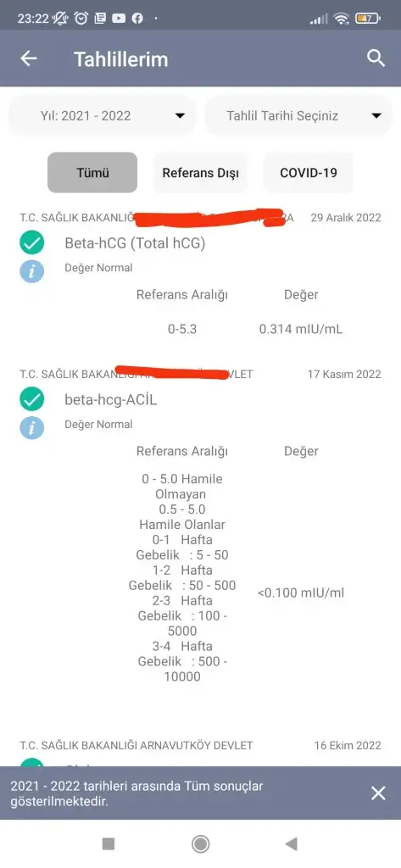Tap Android recent apps square button

[109, 843]
